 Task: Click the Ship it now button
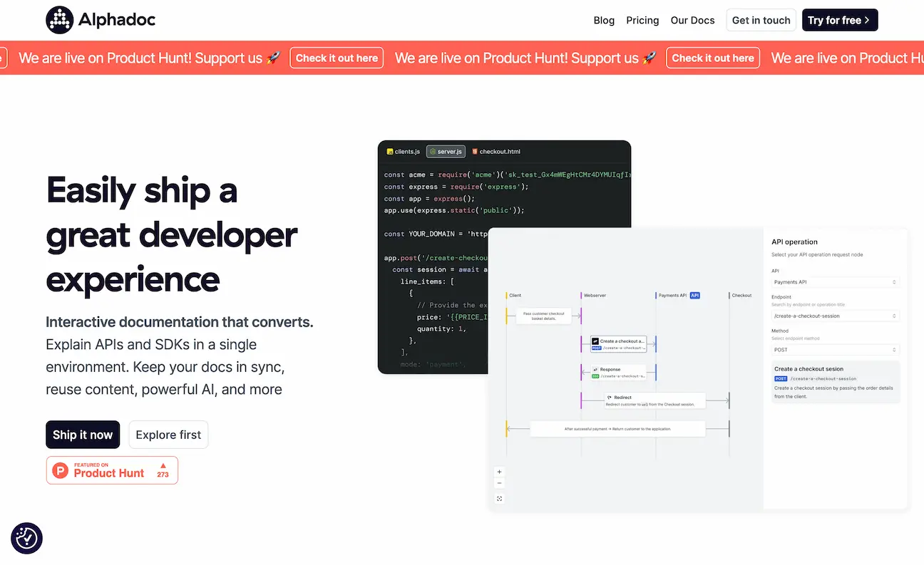83,435
